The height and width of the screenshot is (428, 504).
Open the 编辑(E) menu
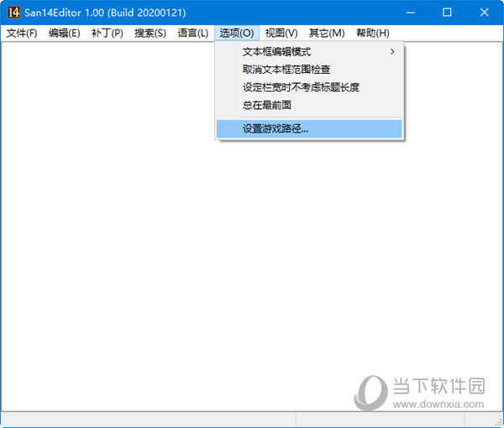coord(65,33)
